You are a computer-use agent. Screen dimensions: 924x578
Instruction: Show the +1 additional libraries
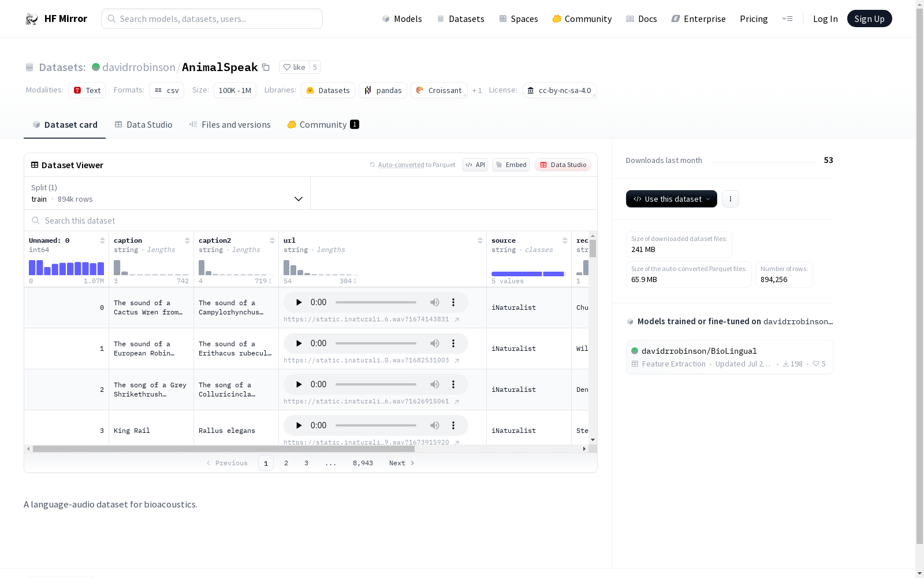(x=477, y=90)
